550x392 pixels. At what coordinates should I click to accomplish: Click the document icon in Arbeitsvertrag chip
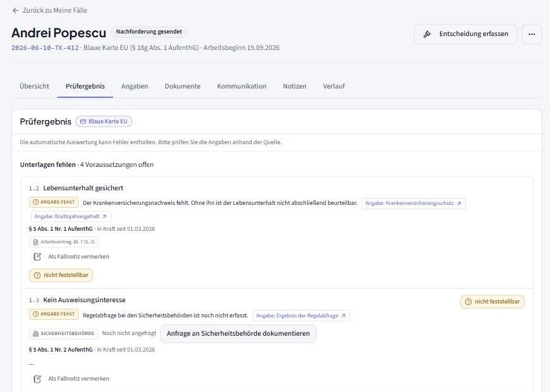[x=35, y=242]
